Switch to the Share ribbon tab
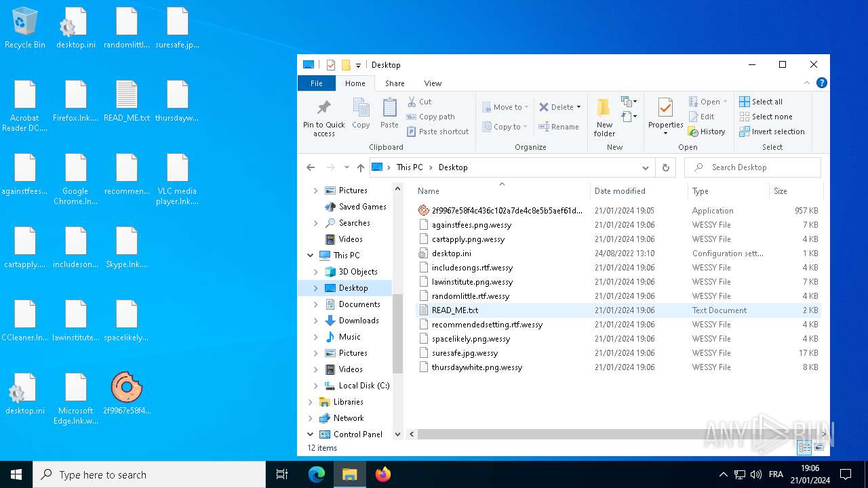Image resolution: width=868 pixels, height=488 pixels. click(x=395, y=83)
